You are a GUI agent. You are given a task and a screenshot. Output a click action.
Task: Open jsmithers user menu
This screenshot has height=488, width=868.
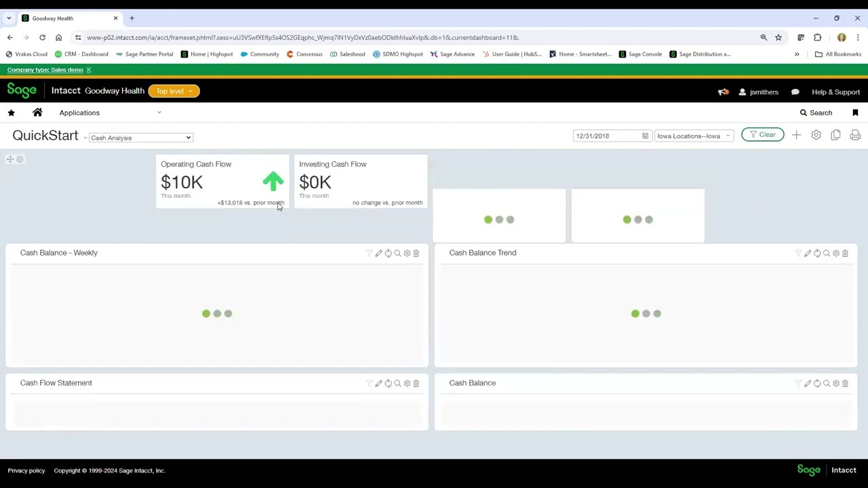point(758,92)
